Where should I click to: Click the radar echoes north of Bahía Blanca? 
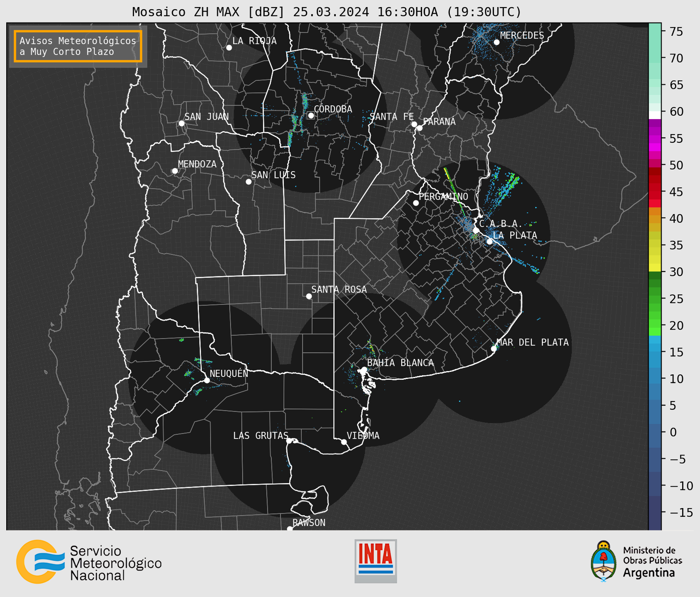pyautogui.click(x=371, y=347)
